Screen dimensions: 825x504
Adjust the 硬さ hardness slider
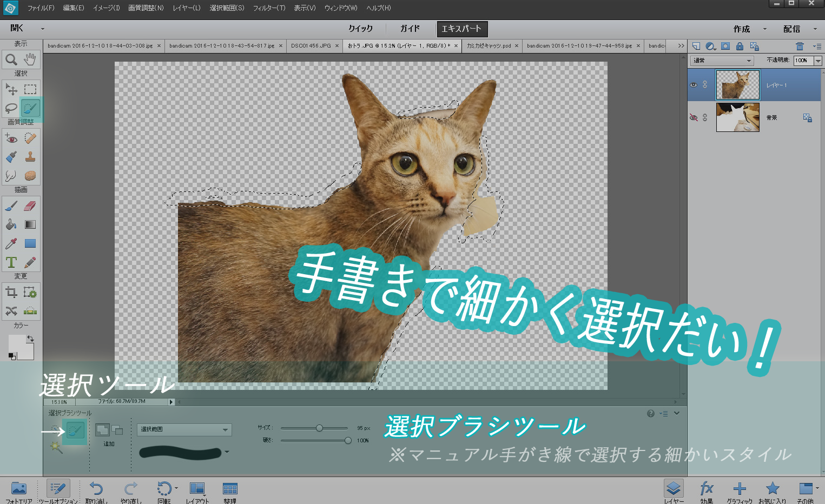pyautogui.click(x=348, y=441)
